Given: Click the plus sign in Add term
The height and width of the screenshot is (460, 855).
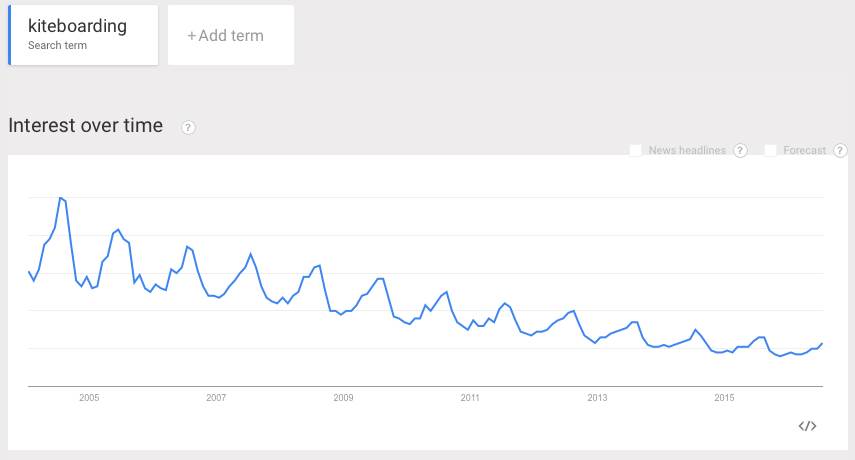Looking at the screenshot, I should (191, 36).
